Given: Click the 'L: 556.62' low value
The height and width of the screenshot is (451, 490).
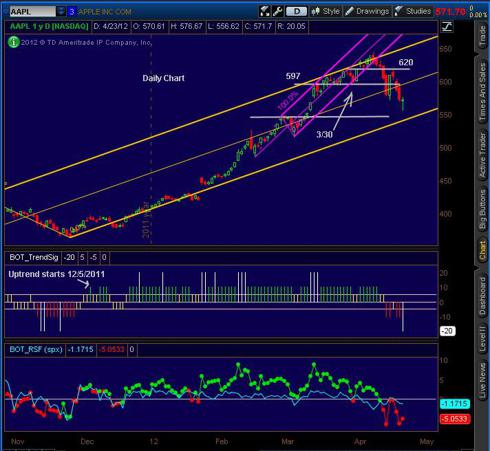Looking at the screenshot, I should pos(223,26).
